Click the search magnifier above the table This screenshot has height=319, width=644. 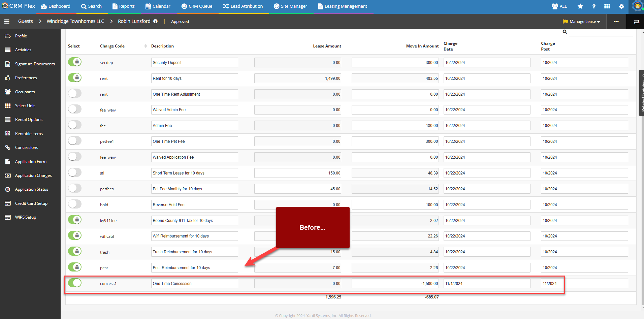click(x=565, y=32)
